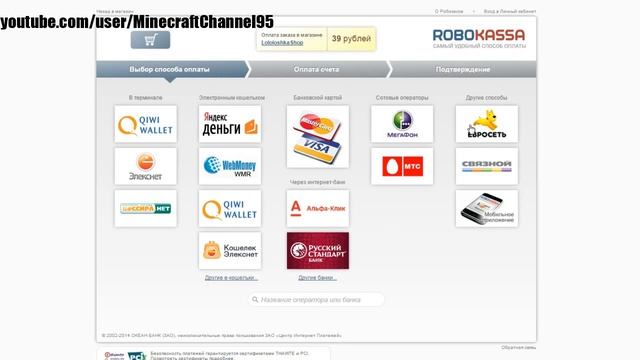
Task: Show other banks link under Русский Стандарт
Action: 318,278
